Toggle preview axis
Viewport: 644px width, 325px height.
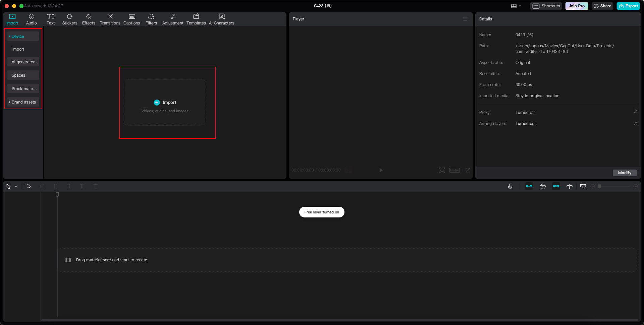570,186
